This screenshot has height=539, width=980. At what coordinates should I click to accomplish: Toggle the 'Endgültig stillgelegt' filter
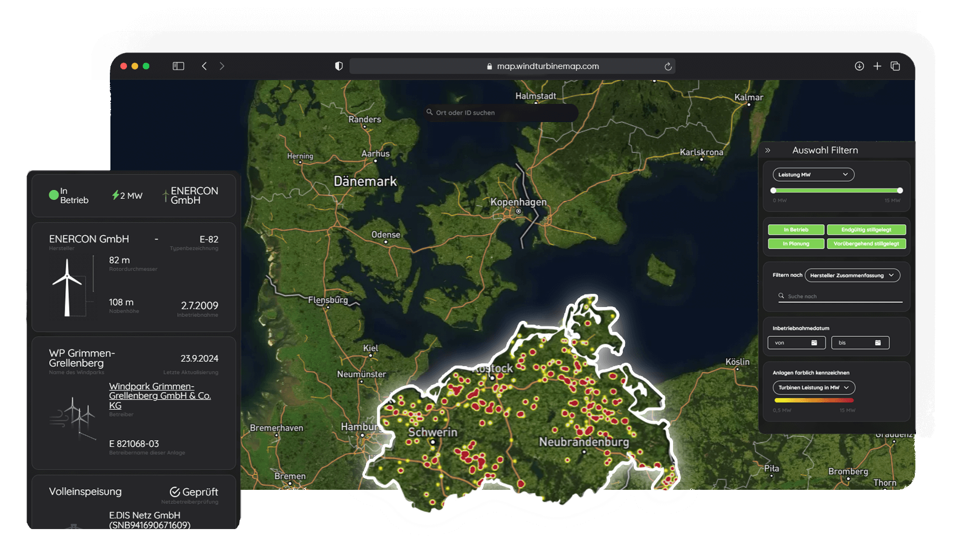866,230
